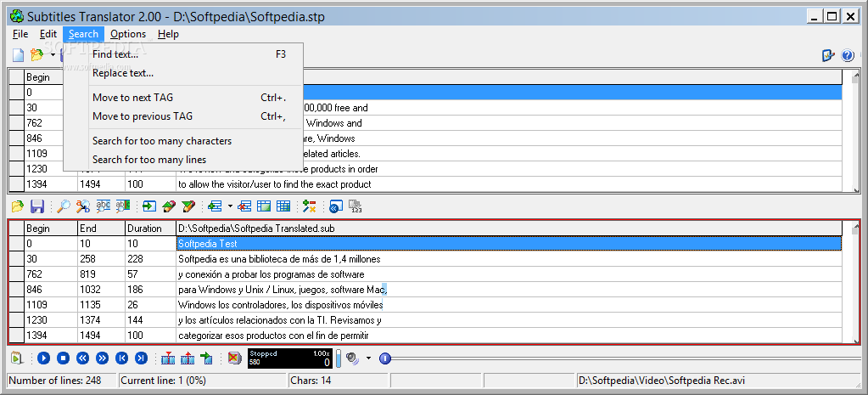Close the video with red X monitor icon

pos(235,358)
